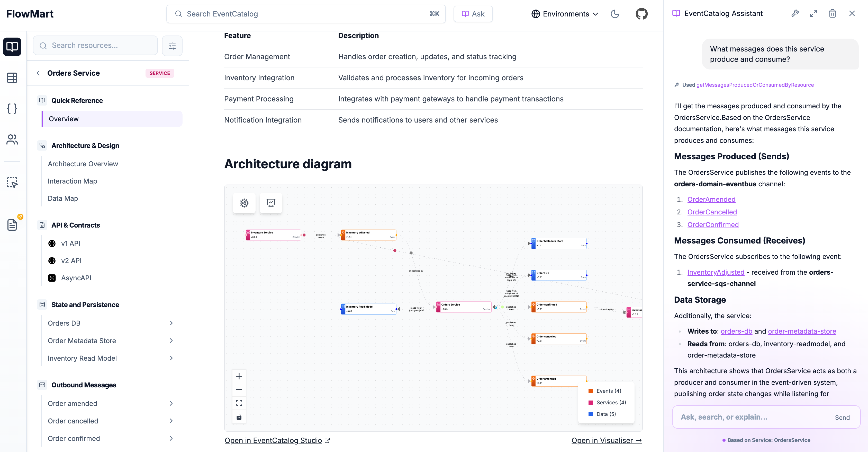
Task: Select Interaction Map in sidebar
Action: pos(72,181)
